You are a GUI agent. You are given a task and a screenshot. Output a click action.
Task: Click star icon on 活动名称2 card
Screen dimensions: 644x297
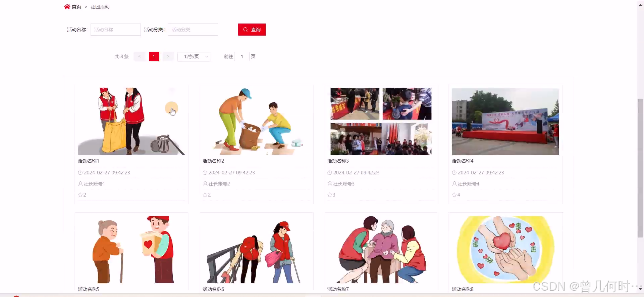[x=205, y=195]
